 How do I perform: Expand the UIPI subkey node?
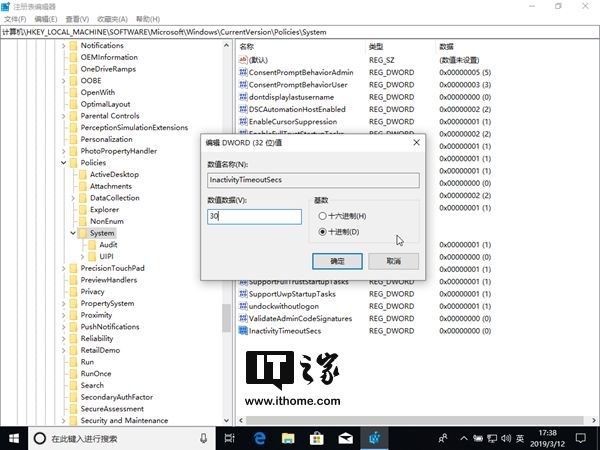point(82,256)
